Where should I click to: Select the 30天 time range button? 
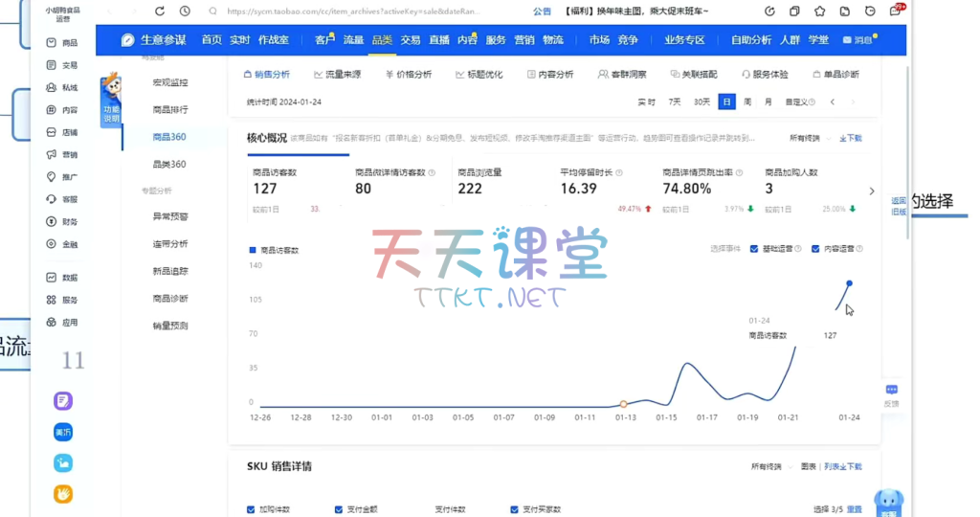pos(702,101)
